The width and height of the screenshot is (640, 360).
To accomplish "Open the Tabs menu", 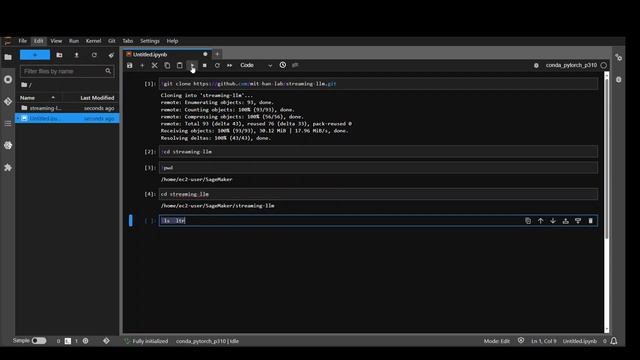I will pos(128,41).
